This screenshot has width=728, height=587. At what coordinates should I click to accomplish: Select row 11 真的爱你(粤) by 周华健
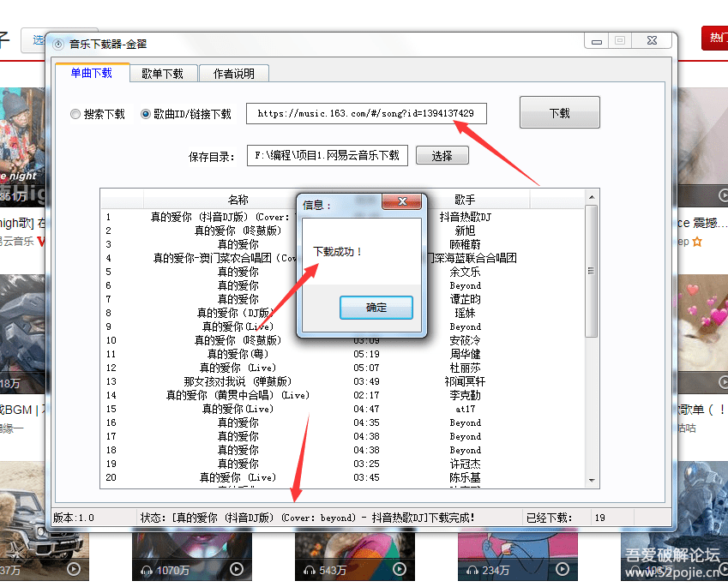coord(343,354)
